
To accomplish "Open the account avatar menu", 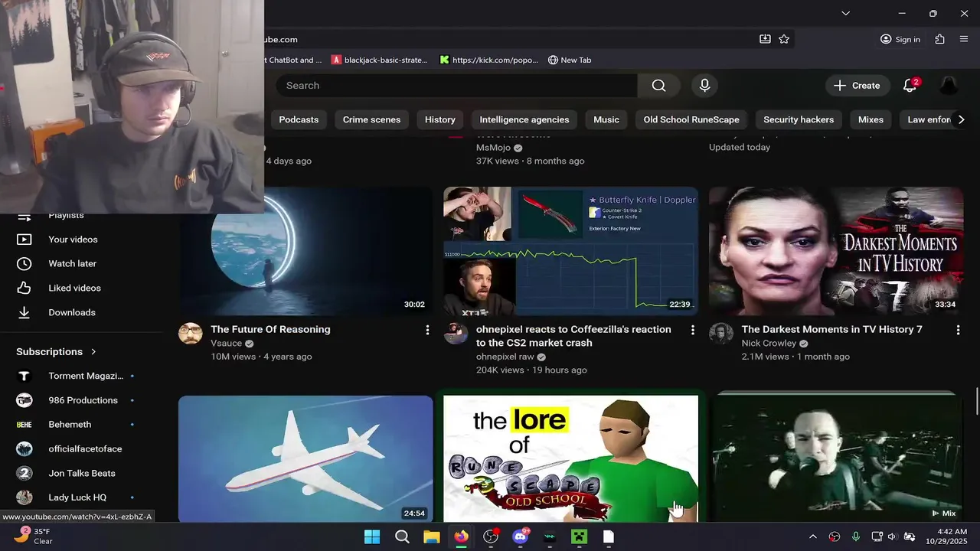I will [949, 86].
